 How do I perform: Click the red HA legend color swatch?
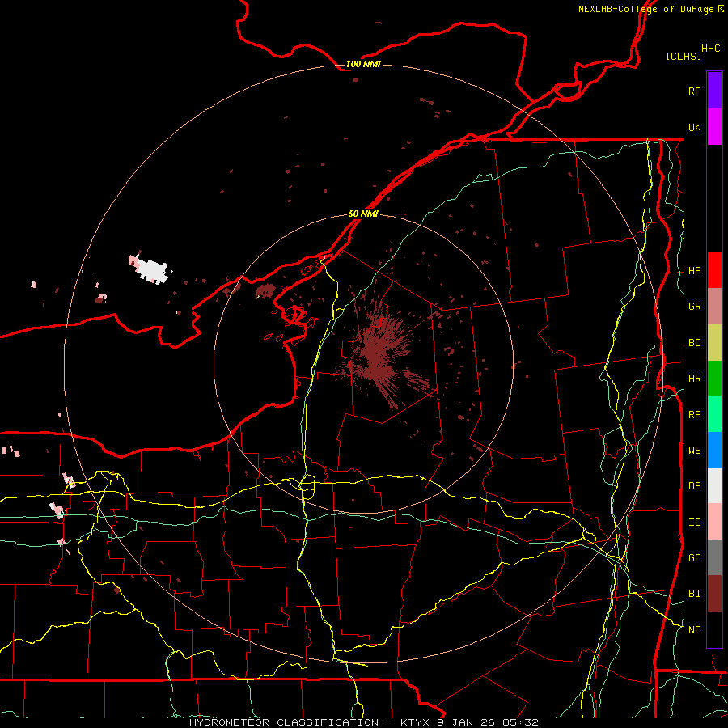coord(714,270)
